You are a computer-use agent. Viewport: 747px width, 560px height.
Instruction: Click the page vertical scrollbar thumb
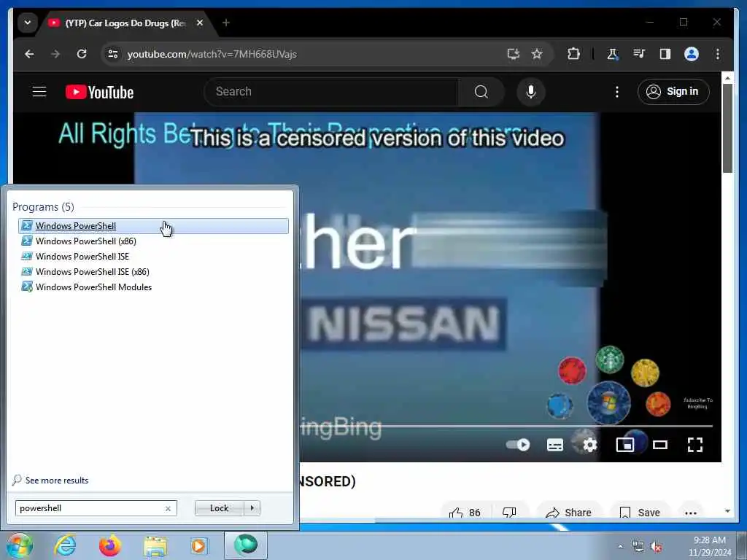[x=727, y=128]
